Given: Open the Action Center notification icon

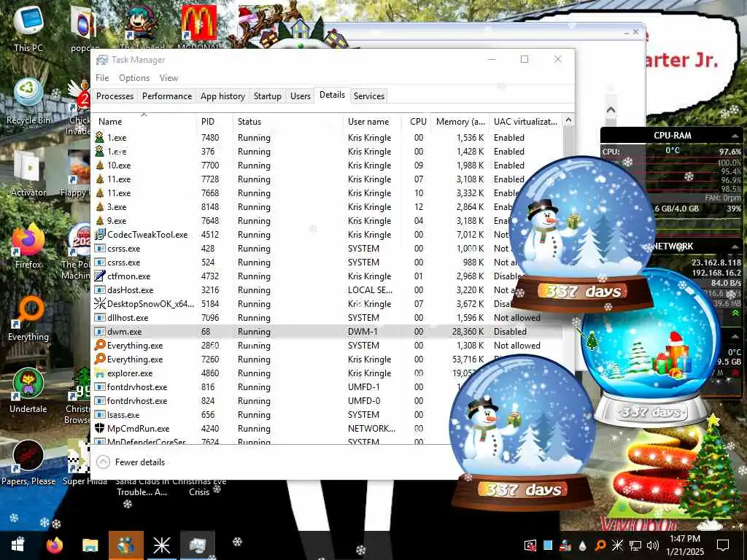Looking at the screenshot, I should (723, 545).
